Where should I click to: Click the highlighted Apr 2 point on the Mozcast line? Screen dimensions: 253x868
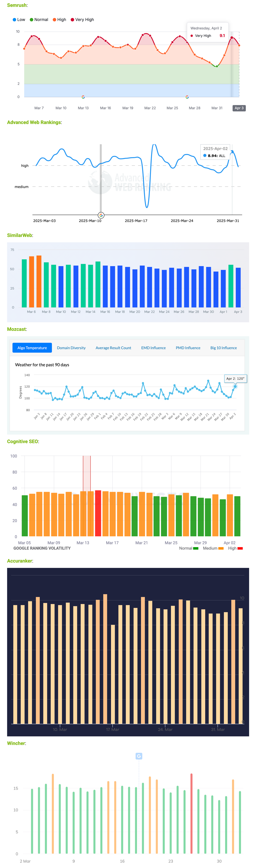235,387
